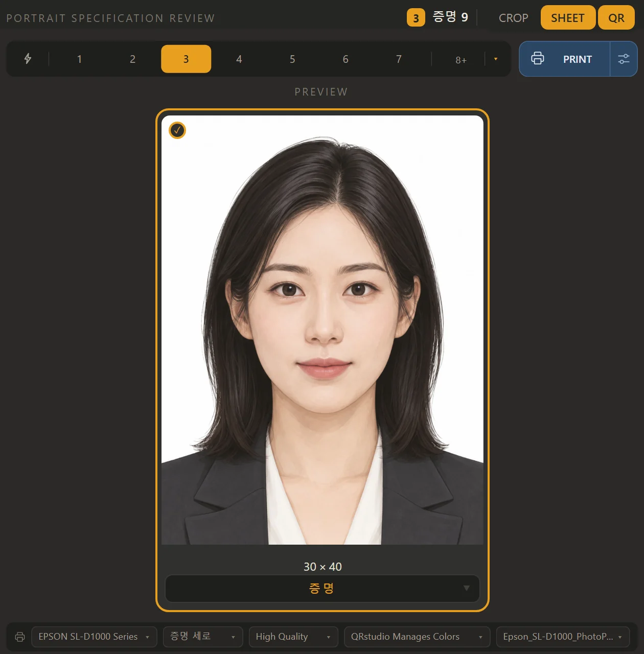Open the QRstudio Manages Colors dropdown
Screen dimensions: 644x654
coord(417,637)
